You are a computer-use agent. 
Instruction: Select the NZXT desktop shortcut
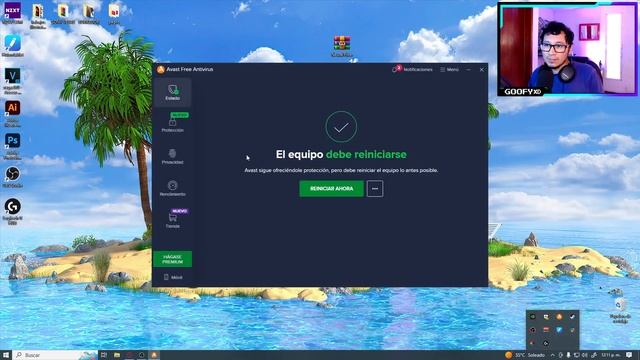point(13,13)
